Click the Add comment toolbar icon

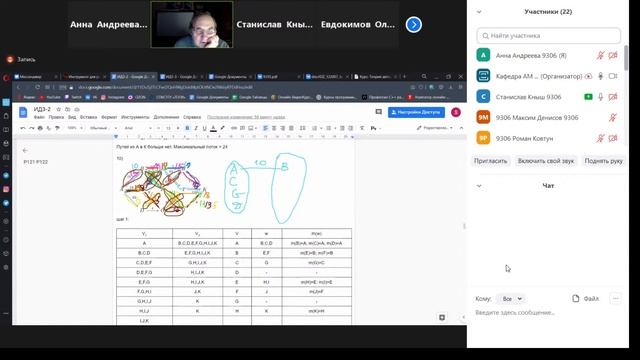point(242,128)
